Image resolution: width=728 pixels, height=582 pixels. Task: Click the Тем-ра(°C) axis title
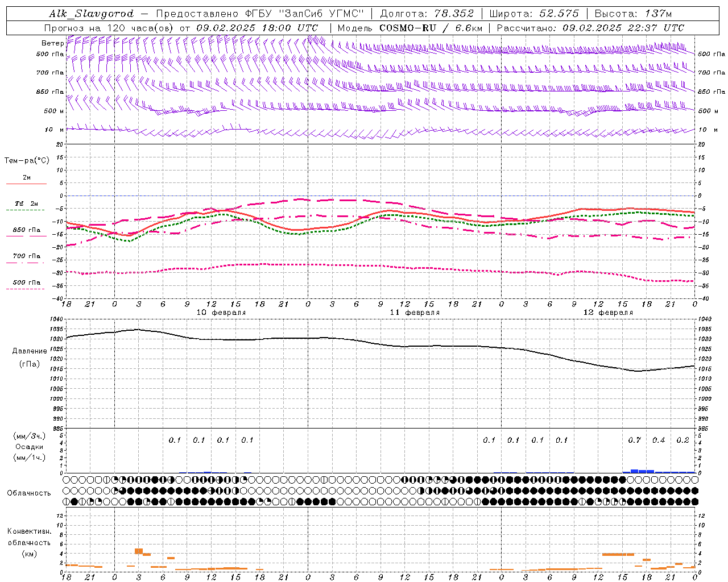click(x=27, y=161)
